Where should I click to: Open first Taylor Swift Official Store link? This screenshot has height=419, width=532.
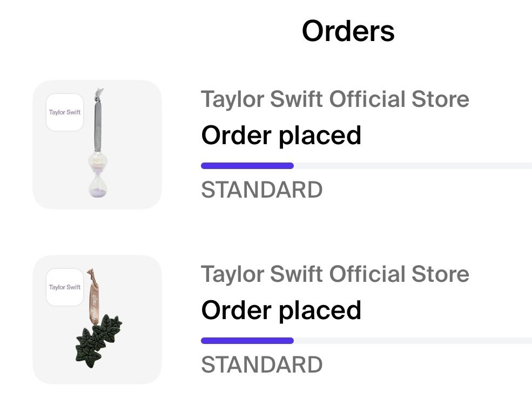click(335, 99)
